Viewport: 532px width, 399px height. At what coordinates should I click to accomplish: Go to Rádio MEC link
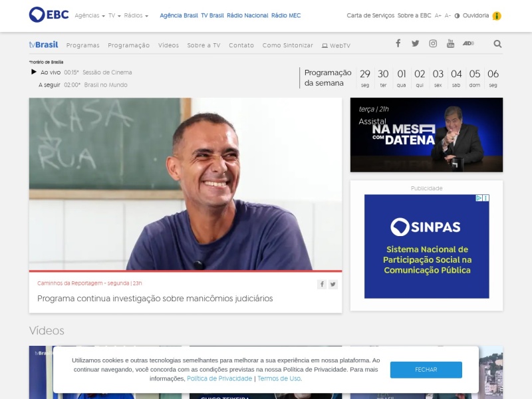(286, 15)
